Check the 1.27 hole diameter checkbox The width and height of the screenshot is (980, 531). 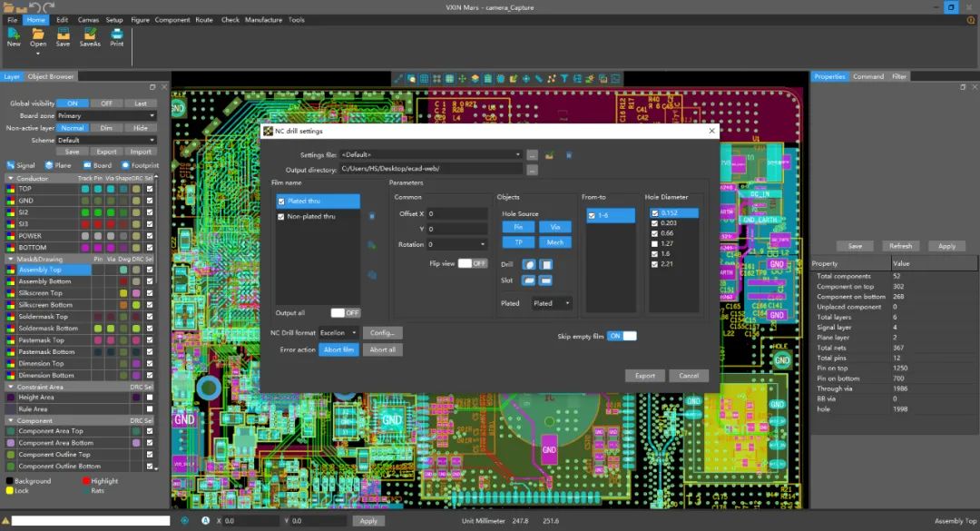click(x=655, y=243)
